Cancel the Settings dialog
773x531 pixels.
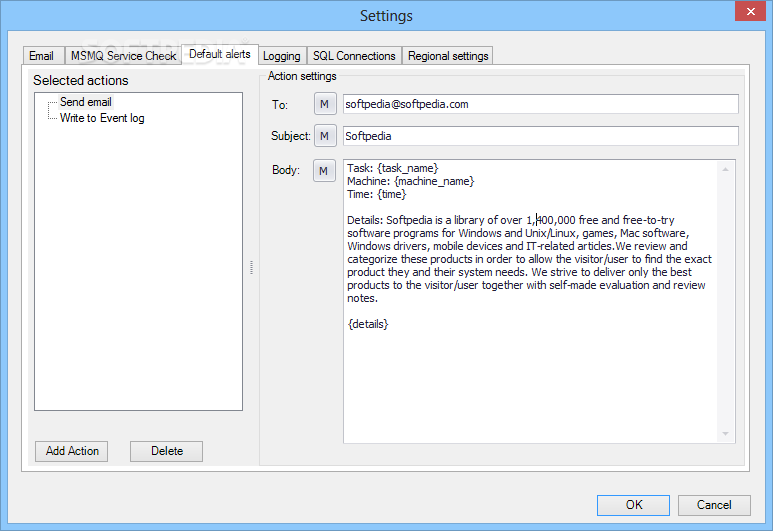coord(714,505)
